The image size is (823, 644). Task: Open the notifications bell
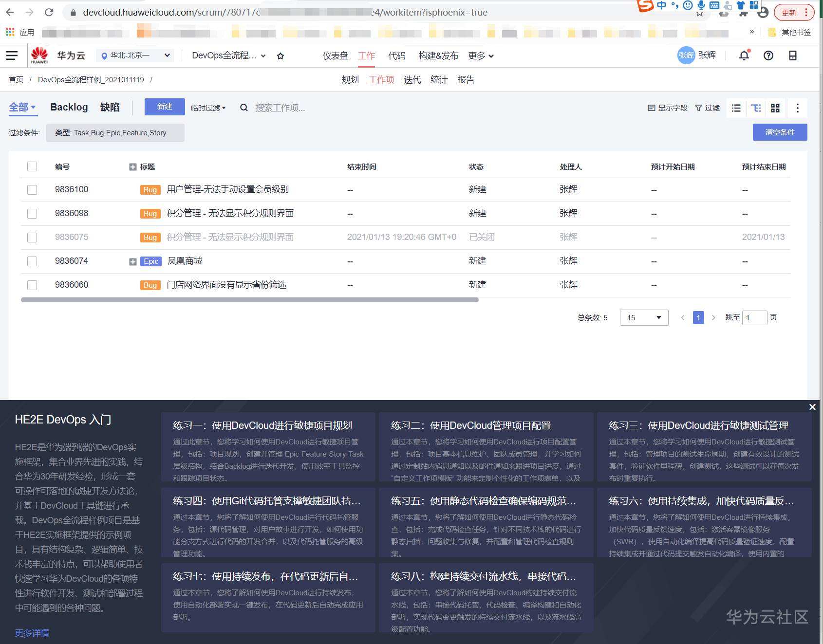pos(744,55)
